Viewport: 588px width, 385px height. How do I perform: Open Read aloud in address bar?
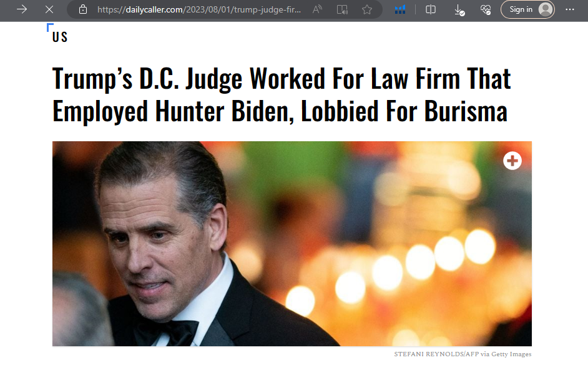coord(317,9)
